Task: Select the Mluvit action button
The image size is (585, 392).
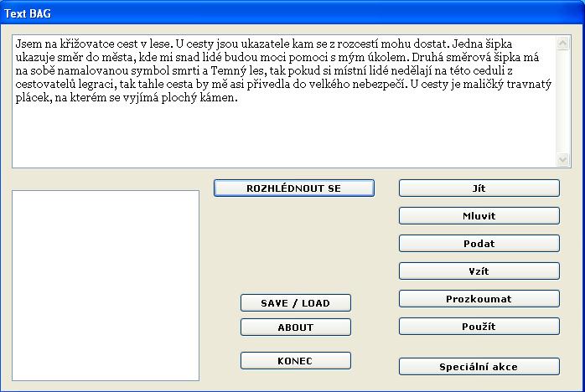Action: click(479, 215)
